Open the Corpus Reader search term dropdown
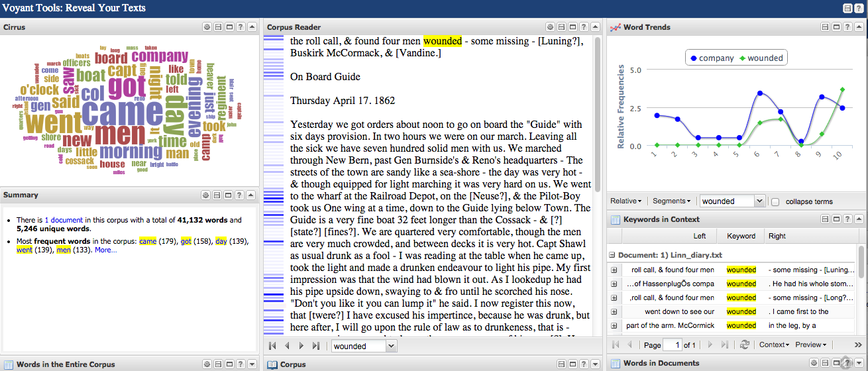Viewport: 868px width, 371px height. [391, 346]
